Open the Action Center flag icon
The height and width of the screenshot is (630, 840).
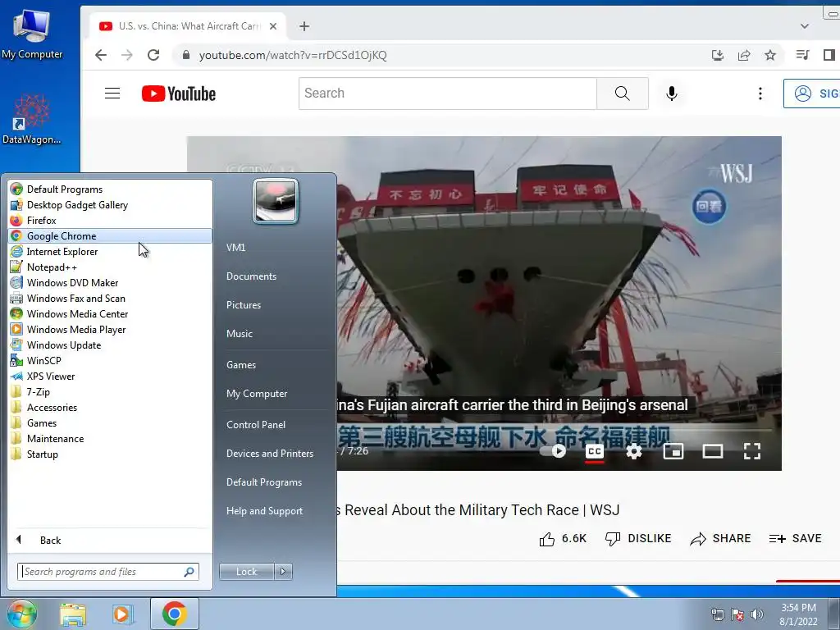[737, 614]
